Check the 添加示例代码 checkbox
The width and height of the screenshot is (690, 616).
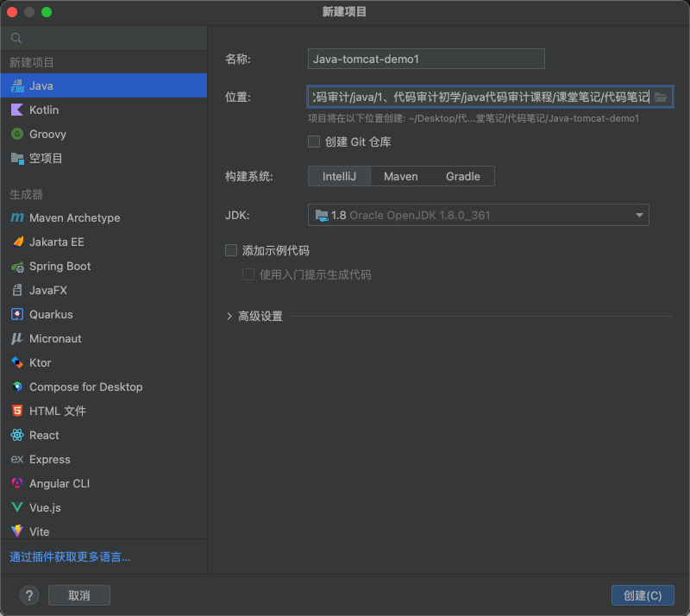coord(231,250)
